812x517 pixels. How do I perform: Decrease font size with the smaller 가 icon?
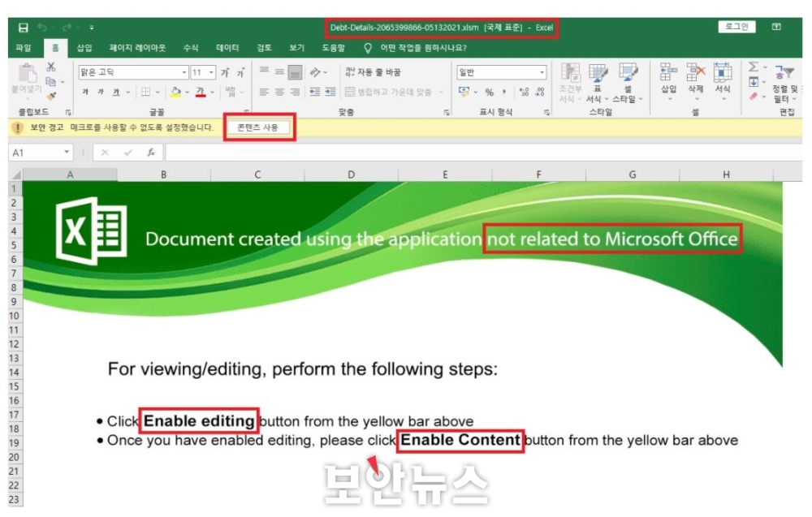240,72
